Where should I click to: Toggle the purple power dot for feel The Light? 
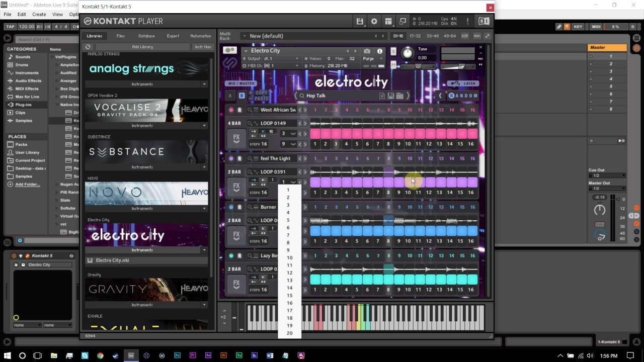click(231, 158)
